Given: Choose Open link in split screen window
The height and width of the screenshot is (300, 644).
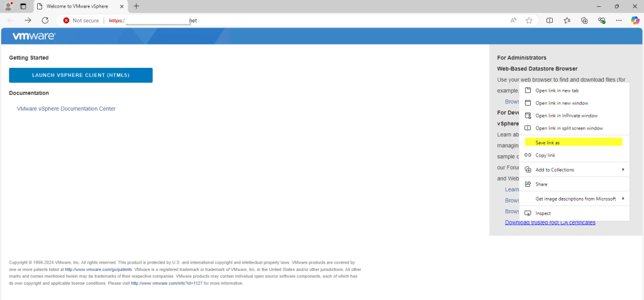Looking at the screenshot, I should pyautogui.click(x=575, y=128).
